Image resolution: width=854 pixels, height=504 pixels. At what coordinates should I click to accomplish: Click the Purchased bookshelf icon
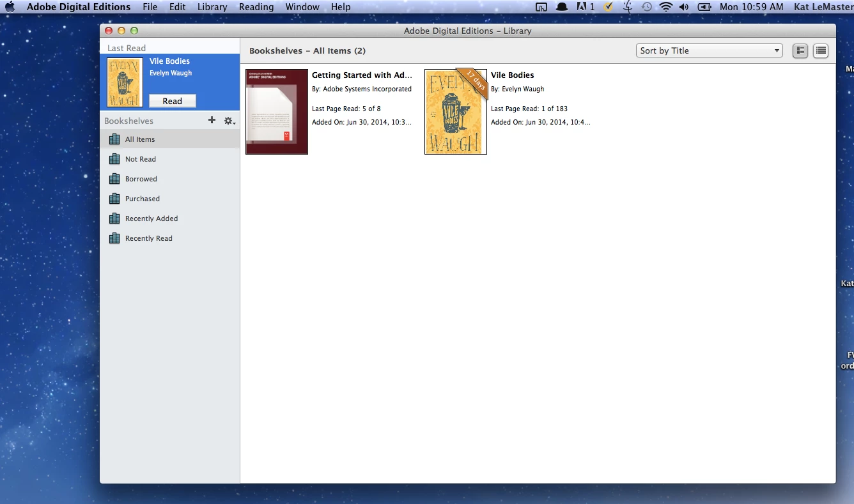click(114, 199)
